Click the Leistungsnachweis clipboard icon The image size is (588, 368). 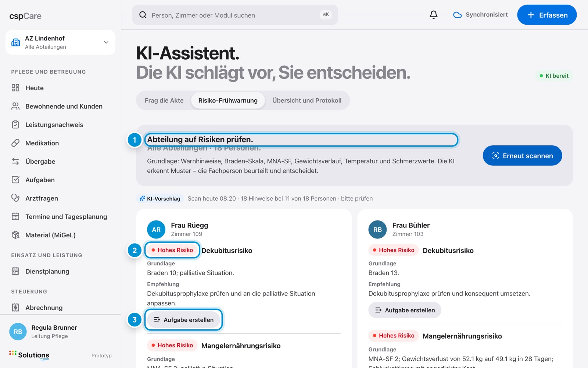click(x=15, y=124)
